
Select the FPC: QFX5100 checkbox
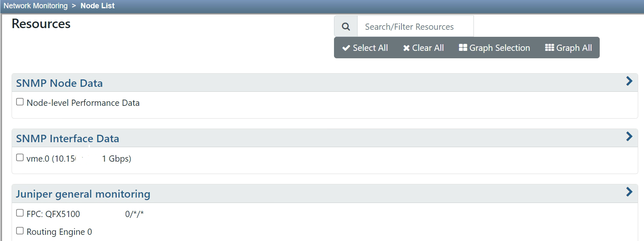(19, 212)
